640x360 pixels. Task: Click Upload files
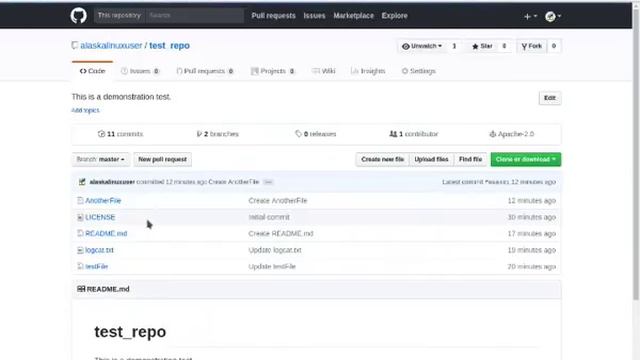(x=431, y=159)
